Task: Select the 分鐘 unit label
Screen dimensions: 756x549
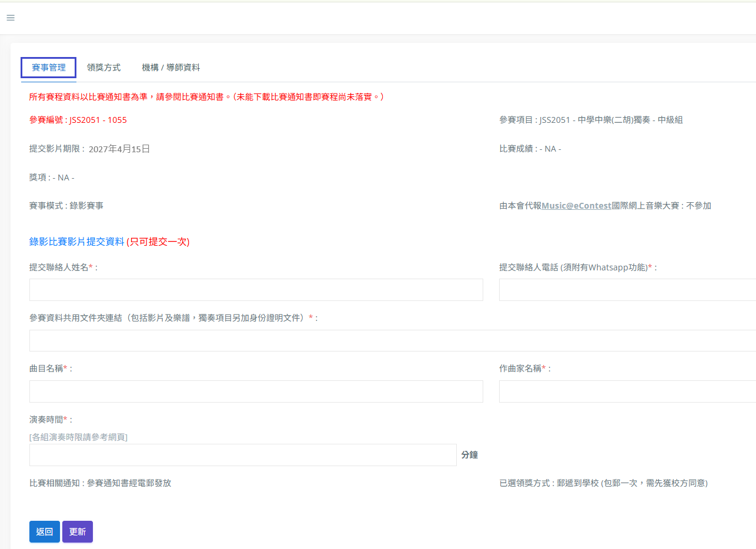Action: point(470,455)
